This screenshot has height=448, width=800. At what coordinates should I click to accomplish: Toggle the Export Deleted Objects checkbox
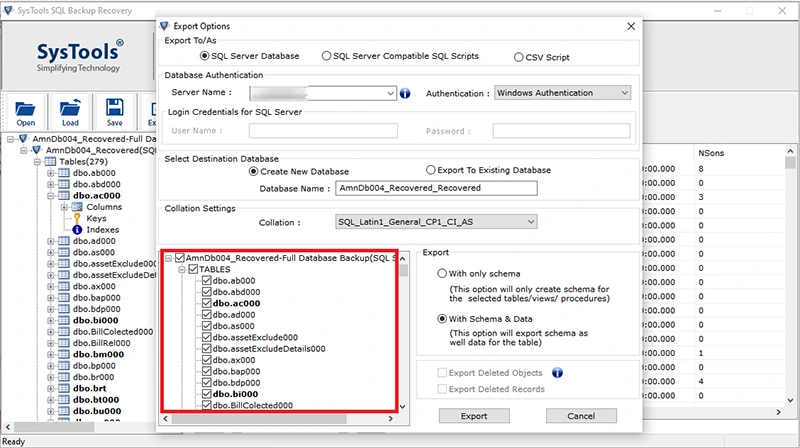pos(442,372)
